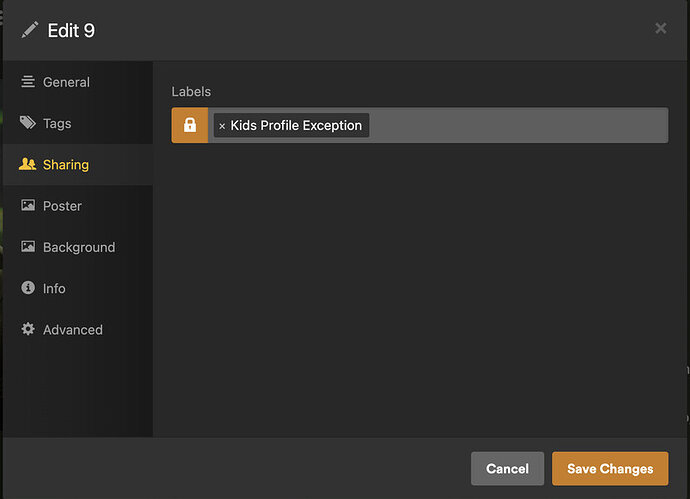
Task: Select the Kids Profile Exception label chip
Action: (296, 125)
